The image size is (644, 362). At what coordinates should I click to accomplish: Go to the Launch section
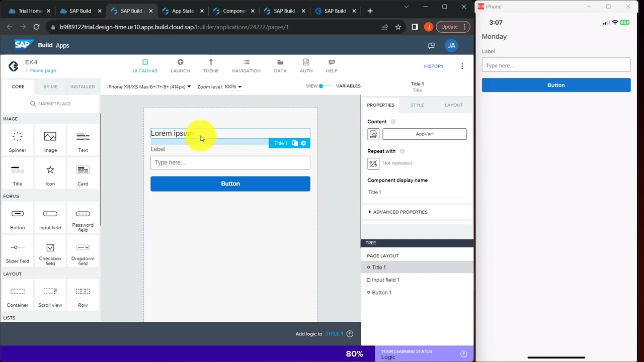point(180,66)
